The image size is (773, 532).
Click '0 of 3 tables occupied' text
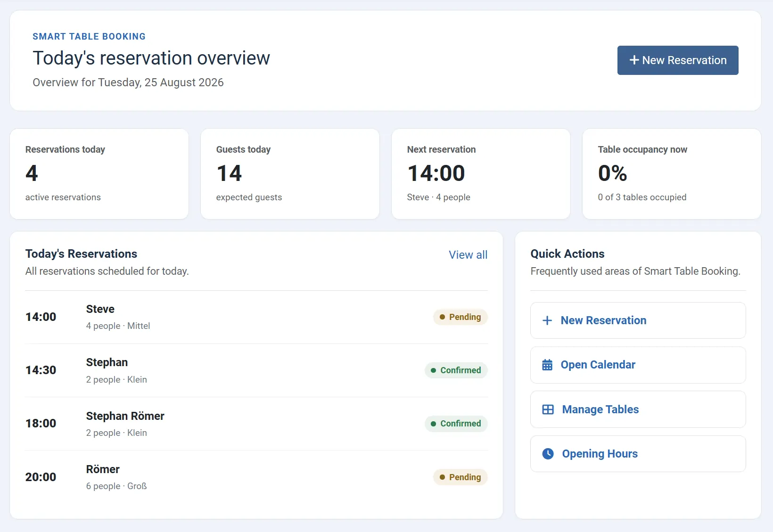coord(642,197)
